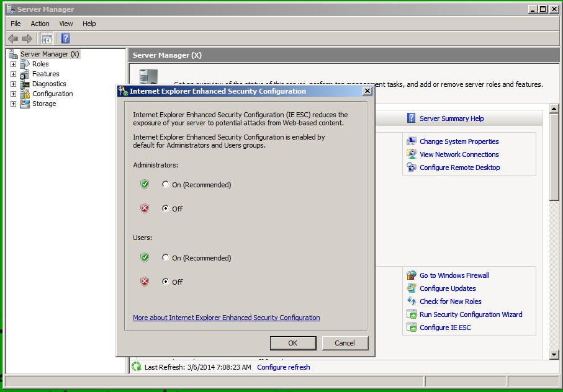
Task: Click the Roles node icon
Action: pos(24,64)
